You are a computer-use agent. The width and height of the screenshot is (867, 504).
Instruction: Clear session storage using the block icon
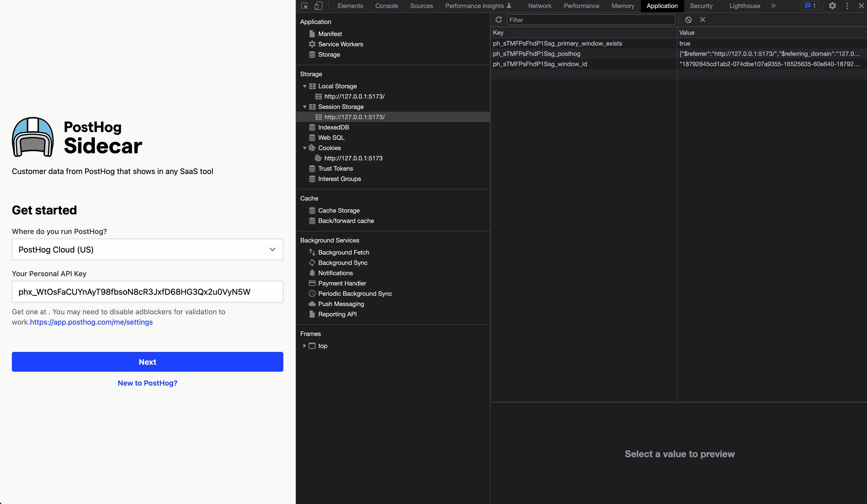[688, 20]
